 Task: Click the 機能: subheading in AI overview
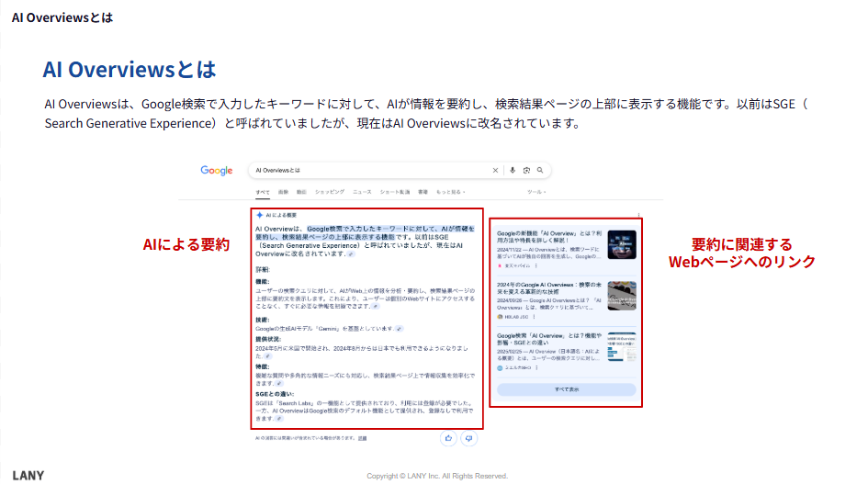pos(263,282)
